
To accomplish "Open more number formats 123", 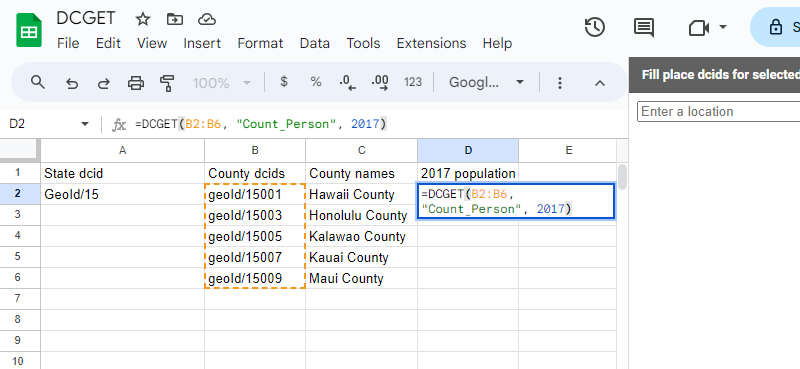I will 413,82.
